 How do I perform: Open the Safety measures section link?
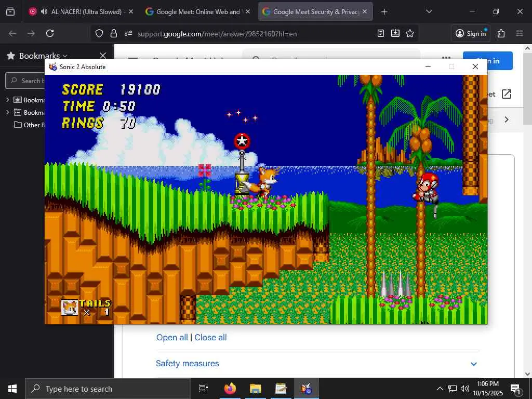point(187,363)
